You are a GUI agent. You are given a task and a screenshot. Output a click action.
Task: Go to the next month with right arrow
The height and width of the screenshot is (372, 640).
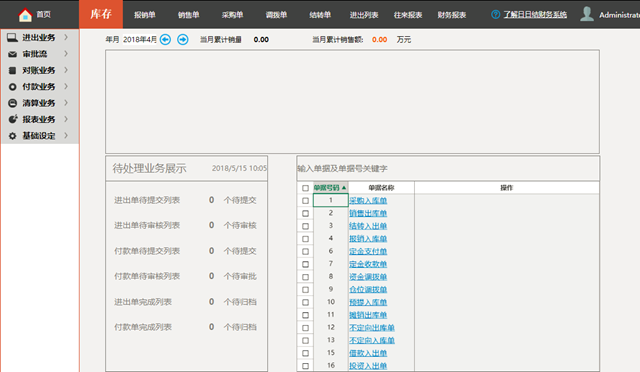183,40
